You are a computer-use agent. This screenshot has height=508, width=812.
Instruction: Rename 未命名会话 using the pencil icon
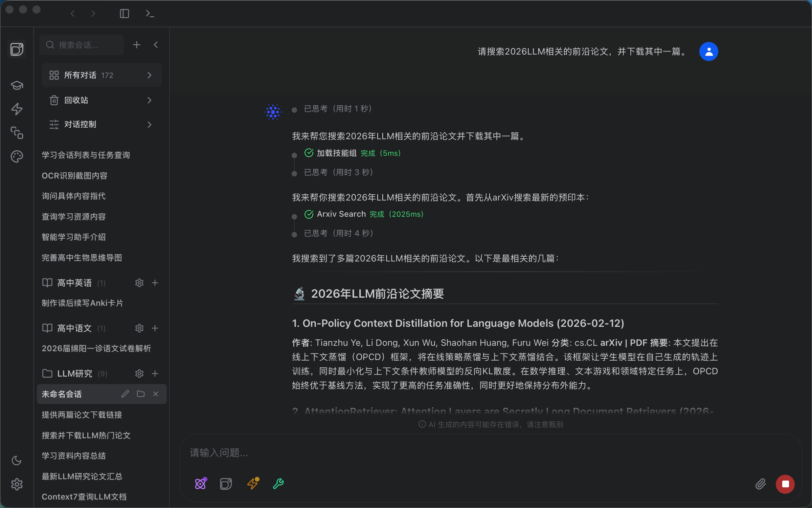[x=125, y=394]
